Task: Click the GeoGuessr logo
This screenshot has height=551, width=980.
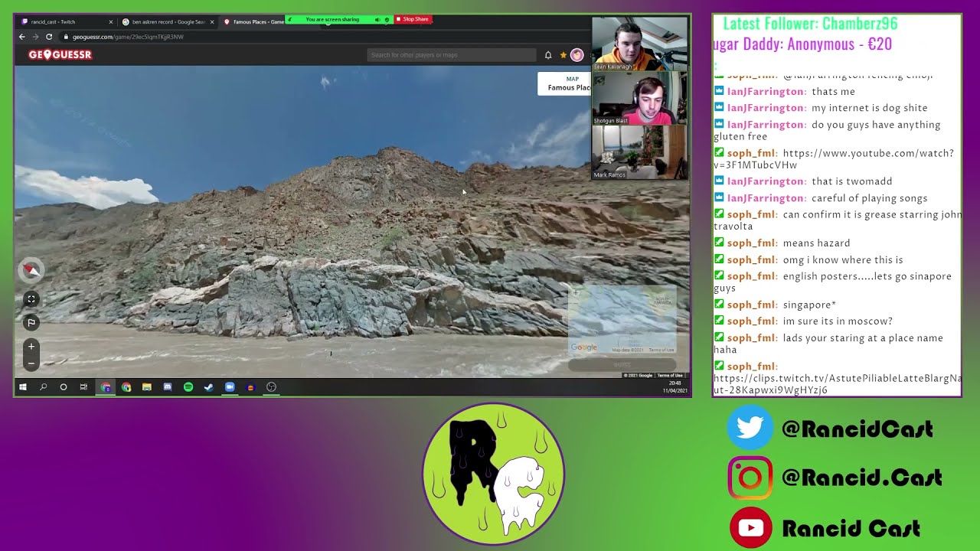Action: (x=60, y=55)
